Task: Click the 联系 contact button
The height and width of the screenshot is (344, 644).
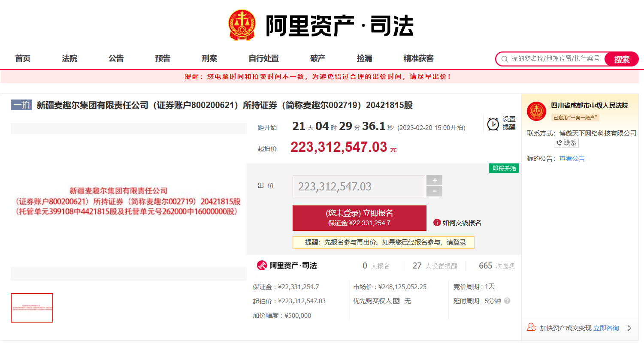Action: (566, 143)
